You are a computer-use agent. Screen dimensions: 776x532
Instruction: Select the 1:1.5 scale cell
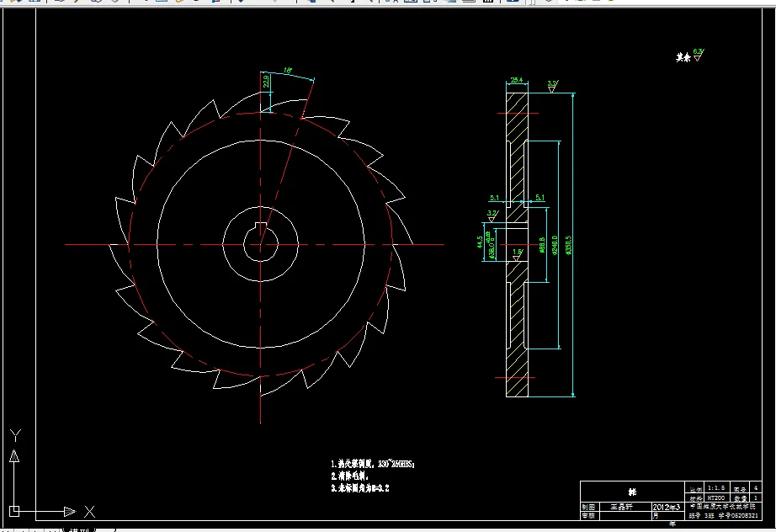point(716,487)
